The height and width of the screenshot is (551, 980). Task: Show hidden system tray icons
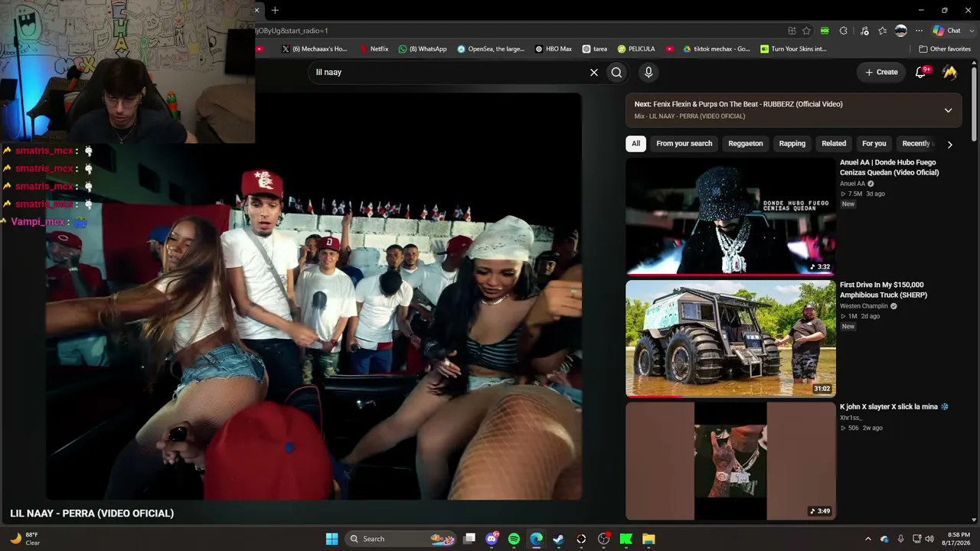coord(867,539)
